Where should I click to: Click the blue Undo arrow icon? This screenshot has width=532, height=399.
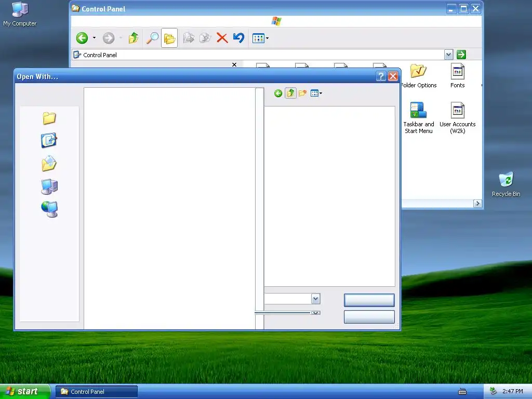click(x=239, y=38)
